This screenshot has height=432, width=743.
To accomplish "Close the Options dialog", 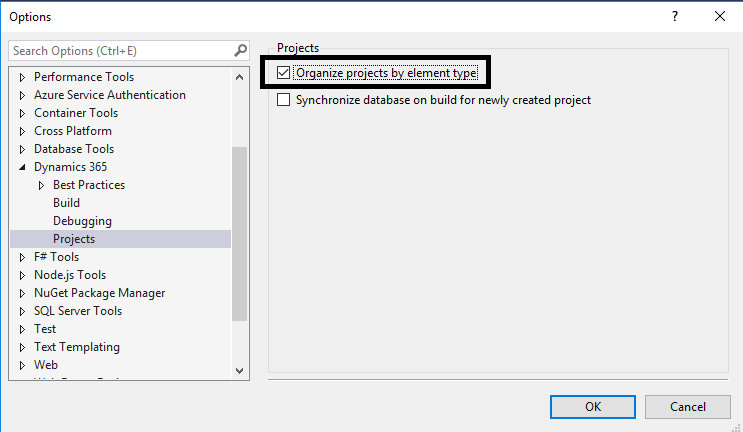I will [x=720, y=16].
